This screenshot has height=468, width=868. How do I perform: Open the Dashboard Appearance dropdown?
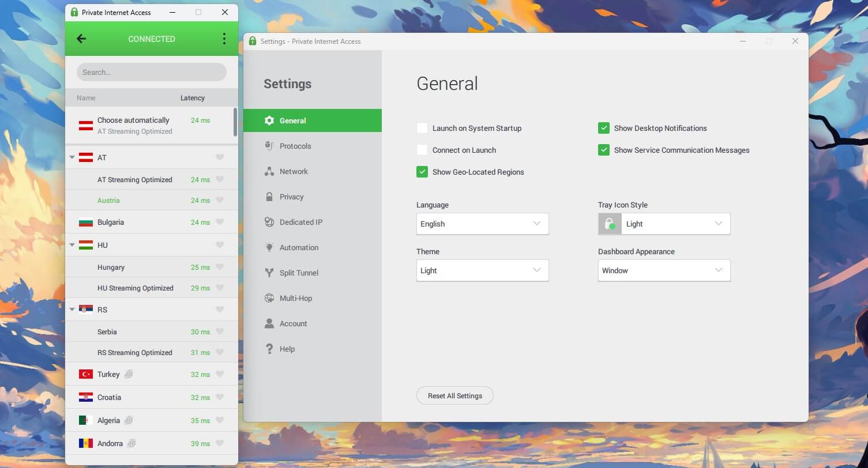(664, 270)
